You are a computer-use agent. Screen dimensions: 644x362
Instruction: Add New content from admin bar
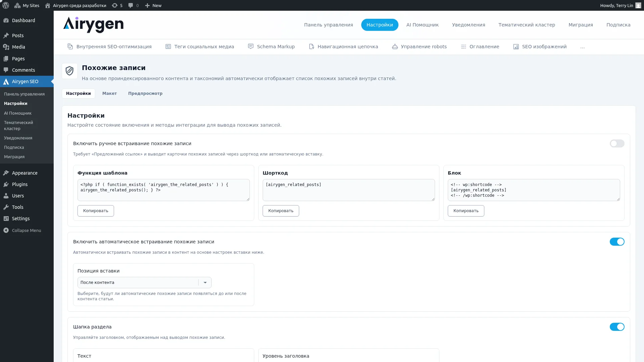click(153, 5)
